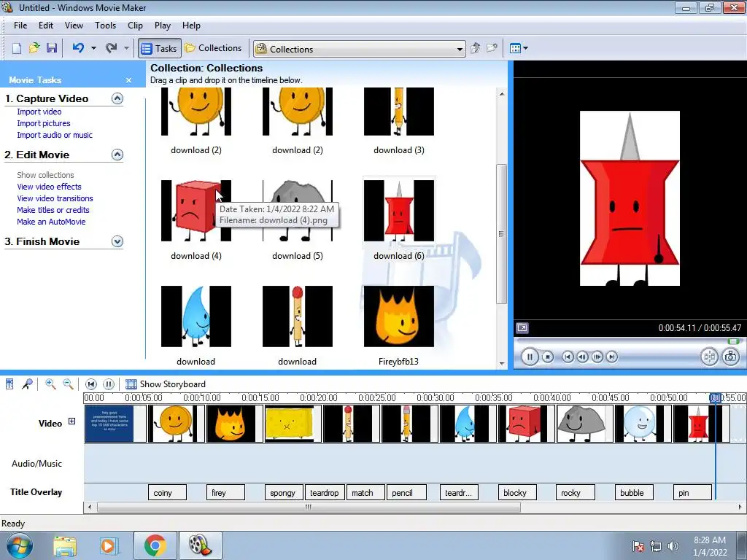This screenshot has height=560, width=747.
Task: Expand the Video track plus box
Action: point(71,421)
